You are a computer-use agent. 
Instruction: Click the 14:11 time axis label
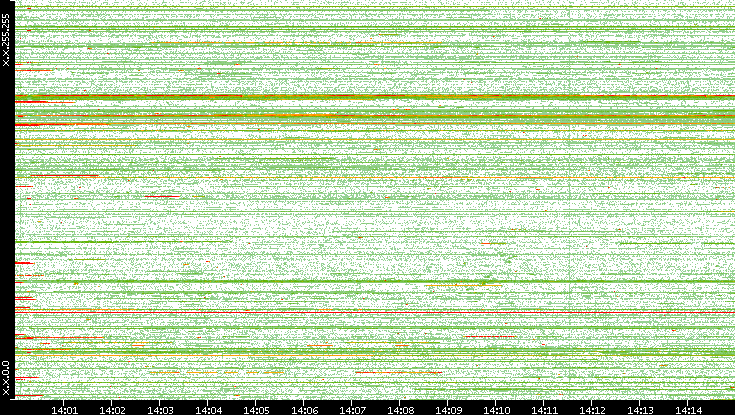click(x=544, y=410)
